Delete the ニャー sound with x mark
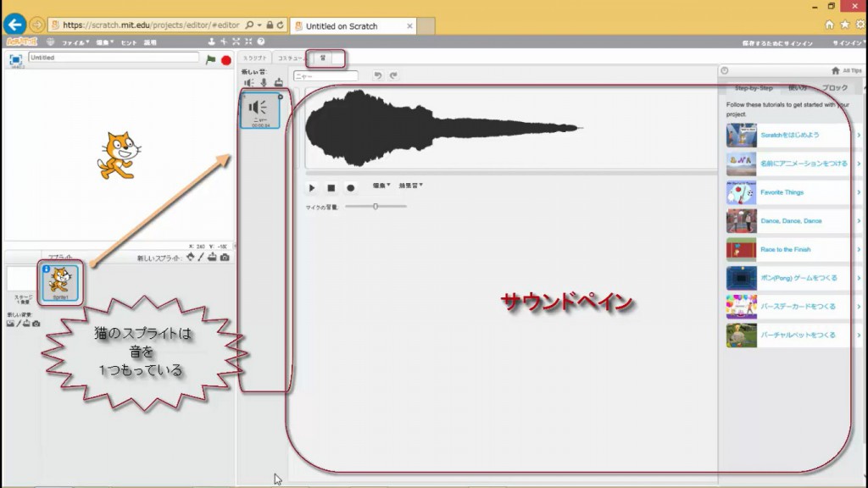This screenshot has height=488, width=868. (280, 97)
